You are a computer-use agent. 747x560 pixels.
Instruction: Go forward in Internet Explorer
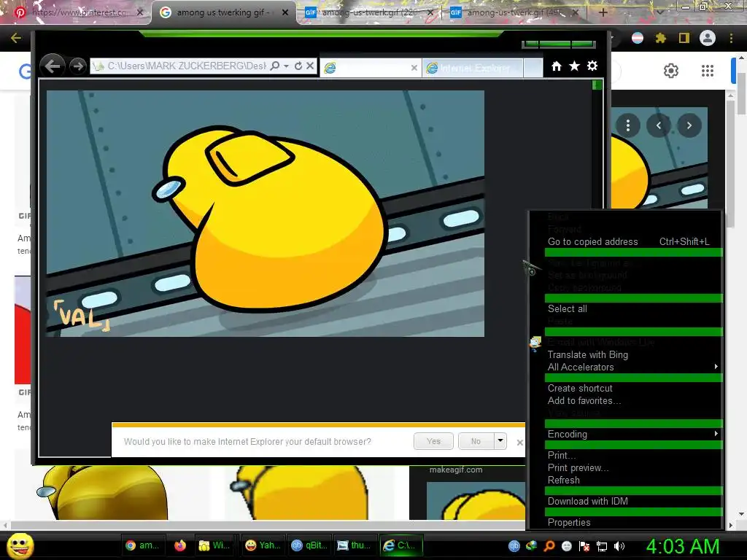coord(77,66)
